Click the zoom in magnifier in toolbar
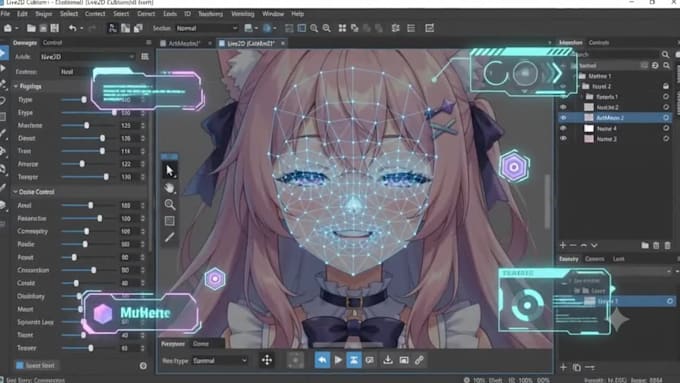 [x=314, y=28]
